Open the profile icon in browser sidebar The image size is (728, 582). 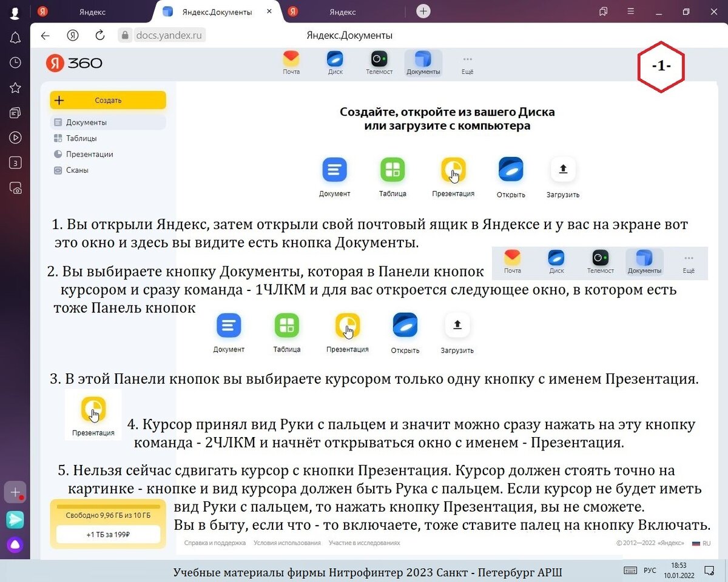pyautogui.click(x=15, y=13)
